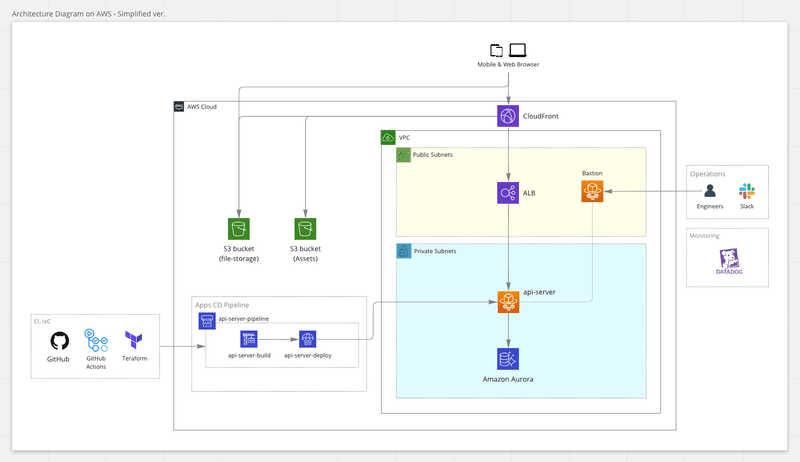Click the 'ALB' text label

(x=529, y=193)
